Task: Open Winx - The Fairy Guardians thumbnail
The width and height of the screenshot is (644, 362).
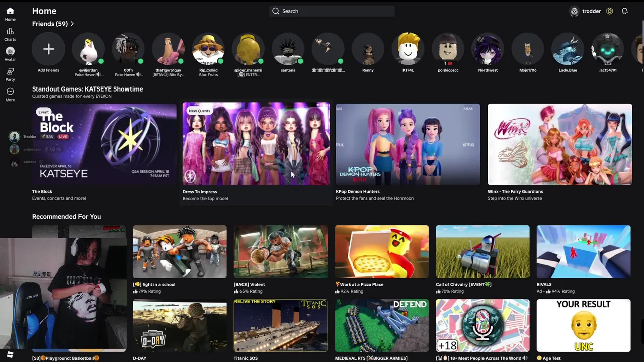Action: pyautogui.click(x=559, y=144)
